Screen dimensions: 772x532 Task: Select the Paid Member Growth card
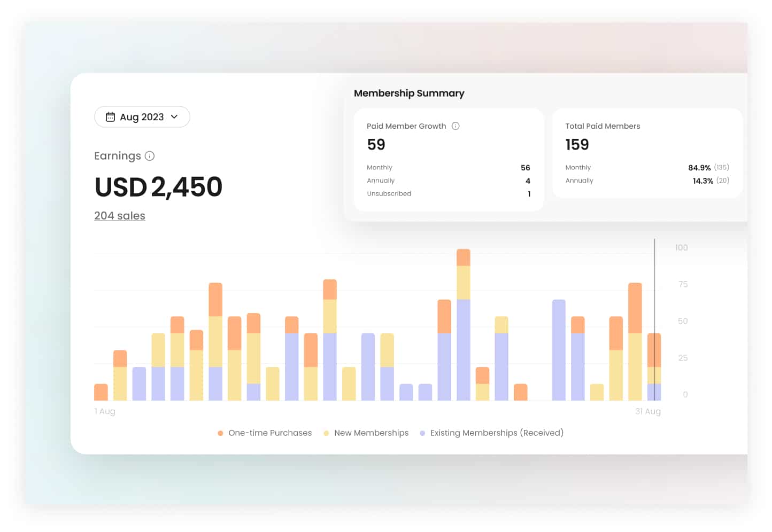(x=449, y=159)
